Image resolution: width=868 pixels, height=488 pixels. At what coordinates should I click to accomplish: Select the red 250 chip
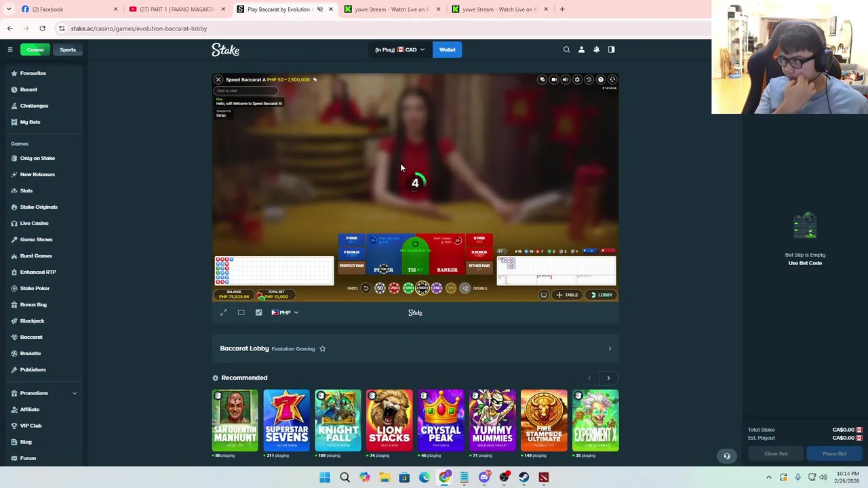[x=394, y=288]
